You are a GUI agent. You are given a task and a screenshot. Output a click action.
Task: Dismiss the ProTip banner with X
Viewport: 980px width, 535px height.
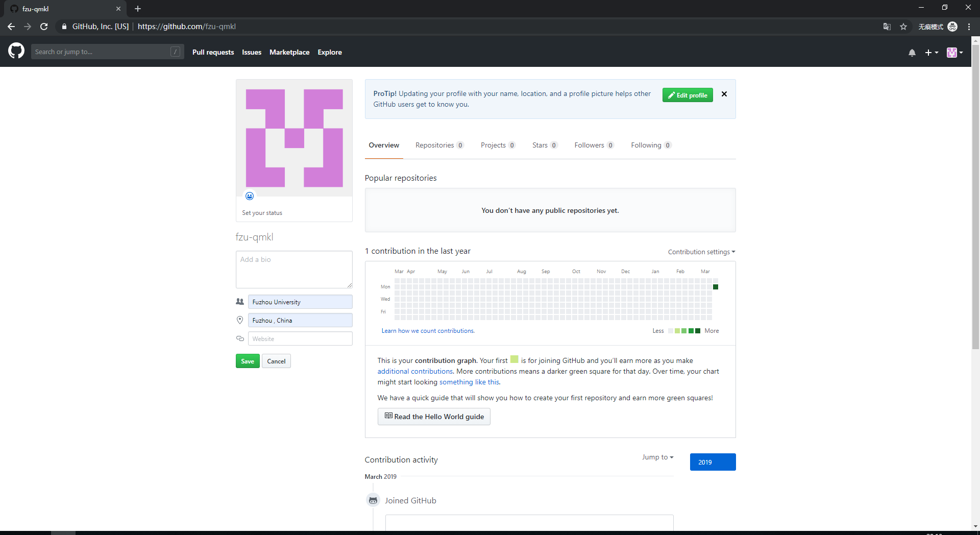[x=724, y=94]
